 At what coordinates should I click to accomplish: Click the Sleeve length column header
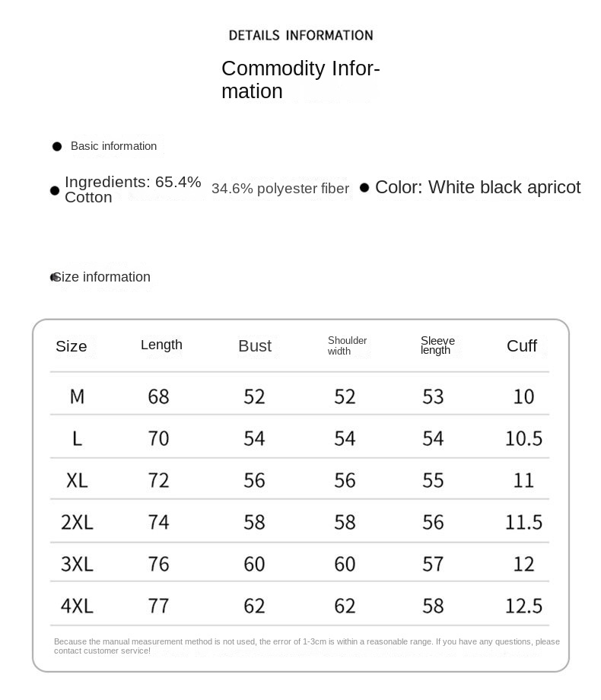point(437,345)
